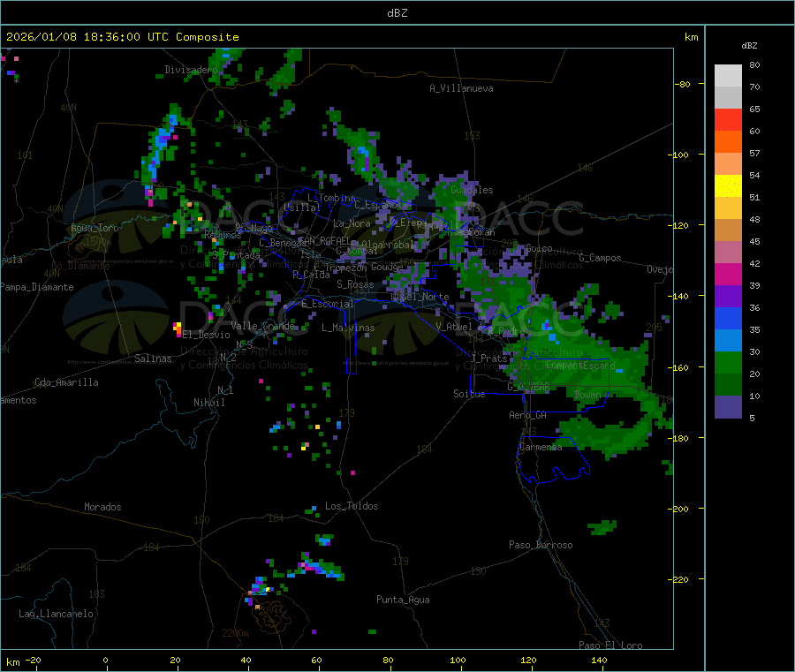795x672 pixels.
Task: Click the Punta_Agua label
Action: (x=403, y=600)
